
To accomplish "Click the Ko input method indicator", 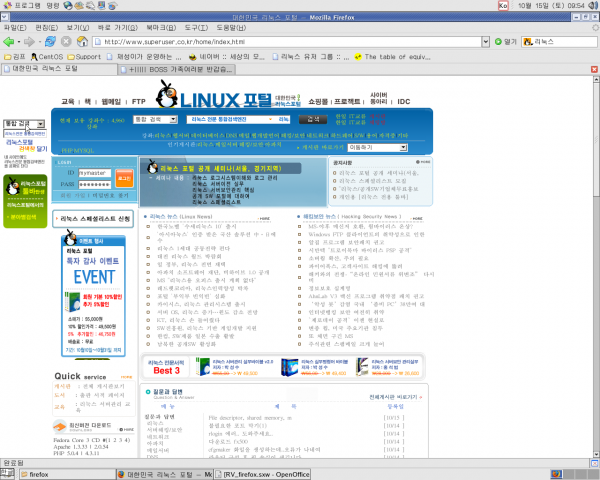I will (503, 5).
